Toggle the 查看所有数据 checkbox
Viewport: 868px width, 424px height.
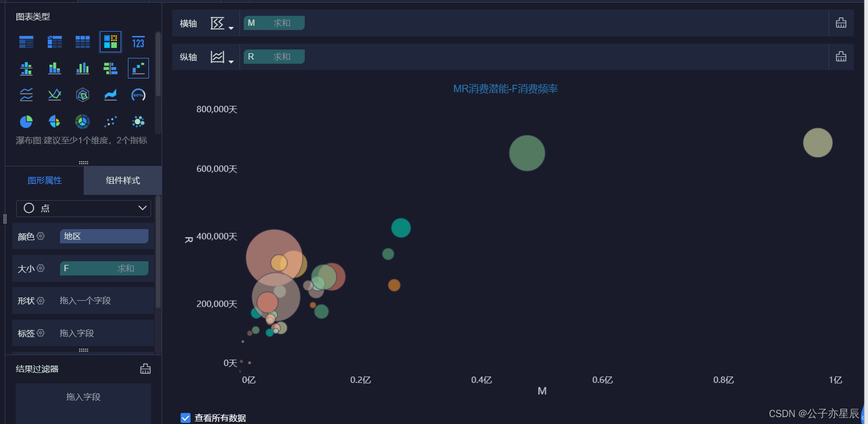pyautogui.click(x=185, y=418)
